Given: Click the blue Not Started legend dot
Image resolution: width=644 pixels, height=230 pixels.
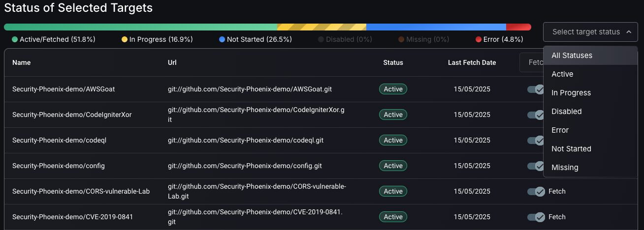Looking at the screenshot, I should click(x=222, y=39).
